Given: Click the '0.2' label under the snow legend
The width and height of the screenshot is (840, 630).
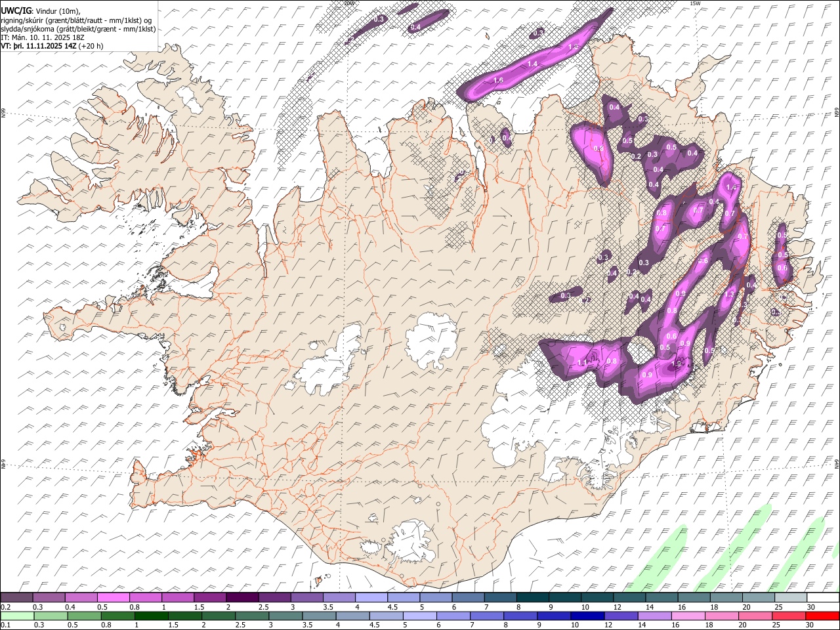Looking at the screenshot, I should click(x=5, y=607).
